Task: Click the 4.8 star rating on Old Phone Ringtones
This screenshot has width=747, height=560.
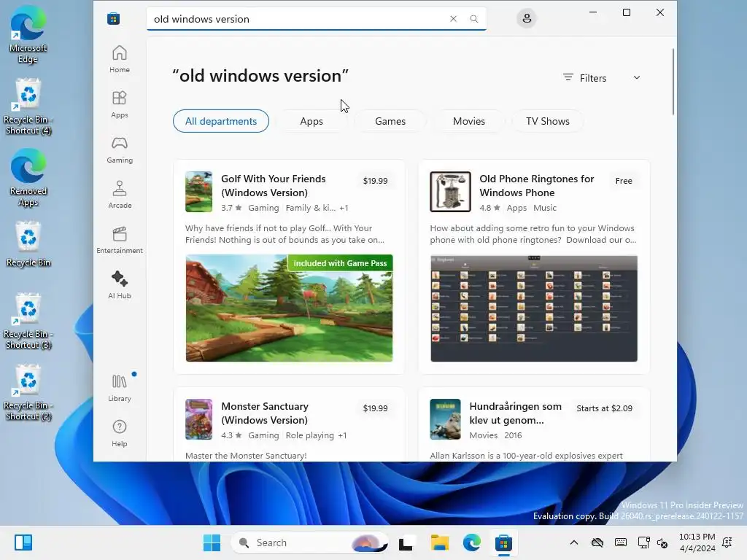Action: (x=489, y=208)
